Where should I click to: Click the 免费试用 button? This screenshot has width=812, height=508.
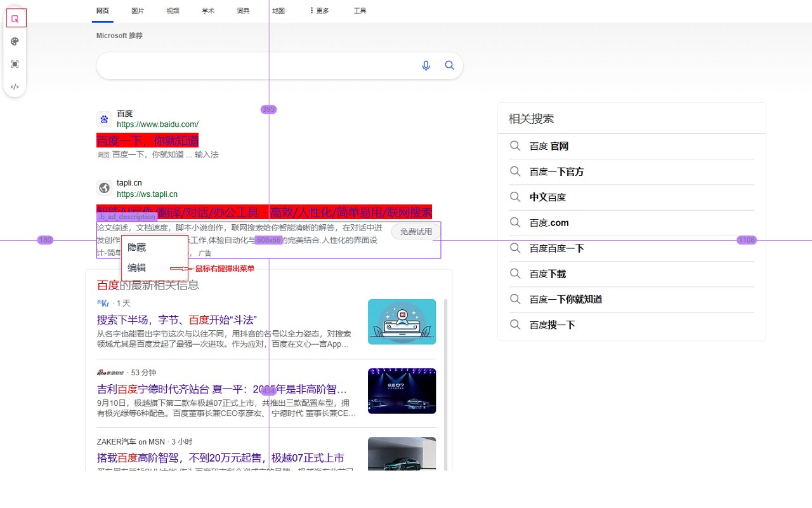(x=416, y=232)
